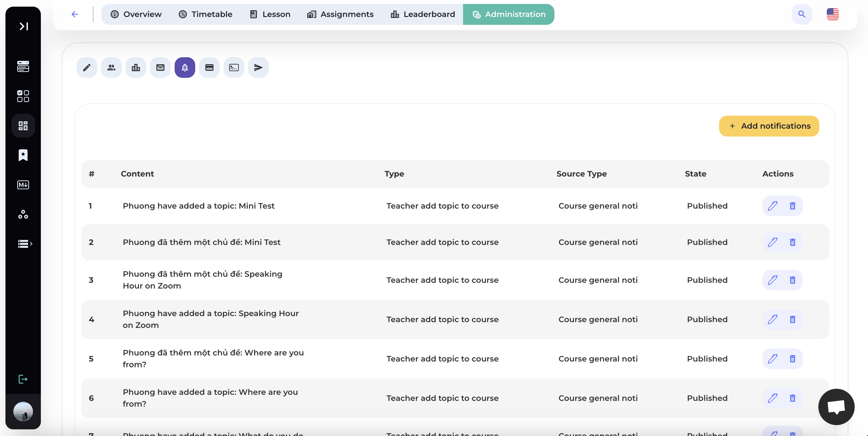The height and width of the screenshot is (436, 868).
Task: Click 'Course general noti' in row 5
Action: coord(598,359)
